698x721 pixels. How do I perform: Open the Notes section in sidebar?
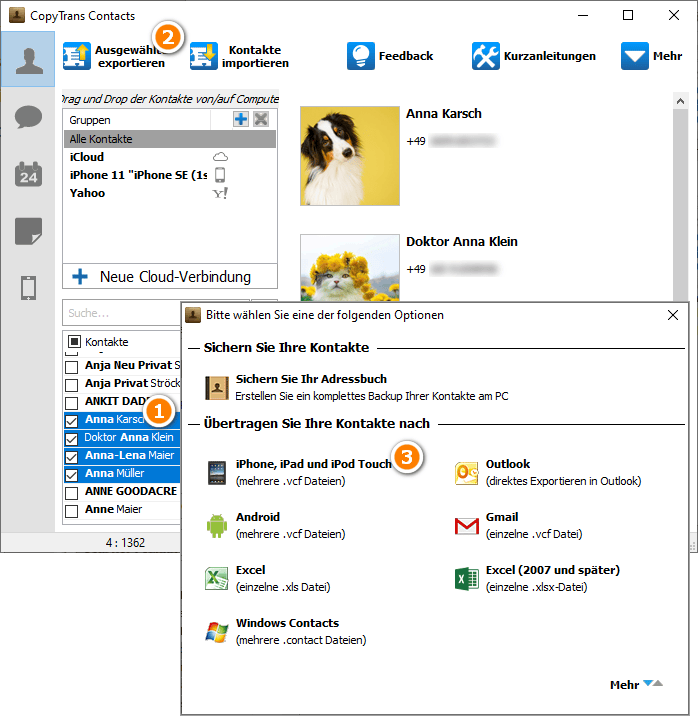pyautogui.click(x=29, y=231)
